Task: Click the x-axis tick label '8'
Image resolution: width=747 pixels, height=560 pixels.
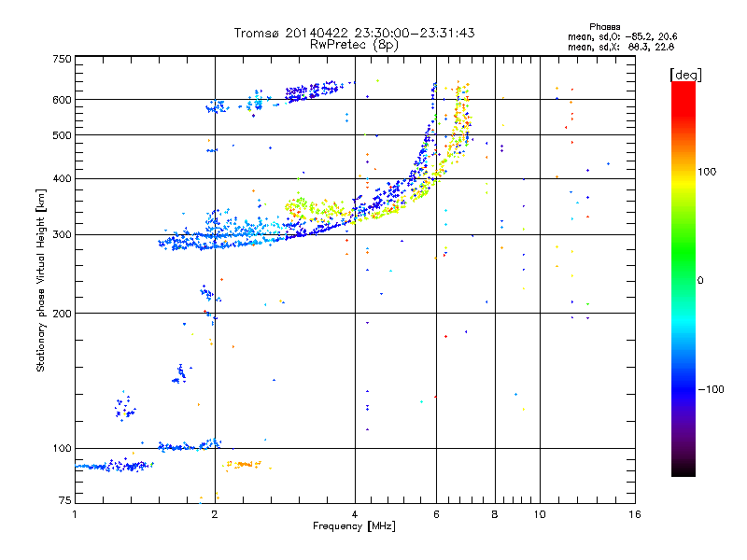Action: point(495,515)
